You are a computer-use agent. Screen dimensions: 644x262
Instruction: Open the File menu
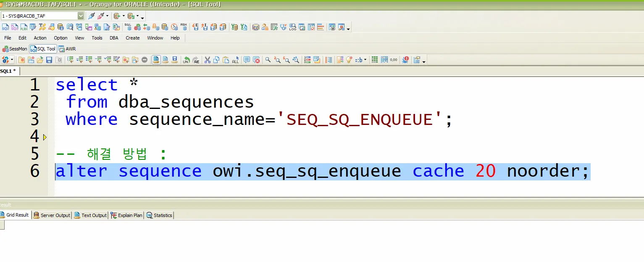pyautogui.click(x=8, y=38)
